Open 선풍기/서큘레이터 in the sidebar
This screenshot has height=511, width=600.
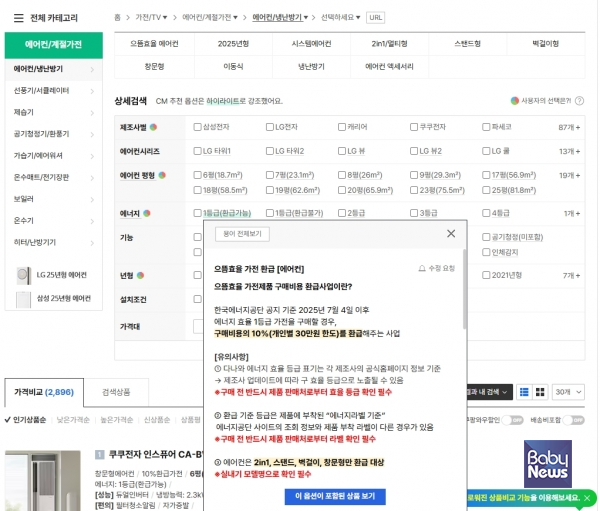click(54, 91)
